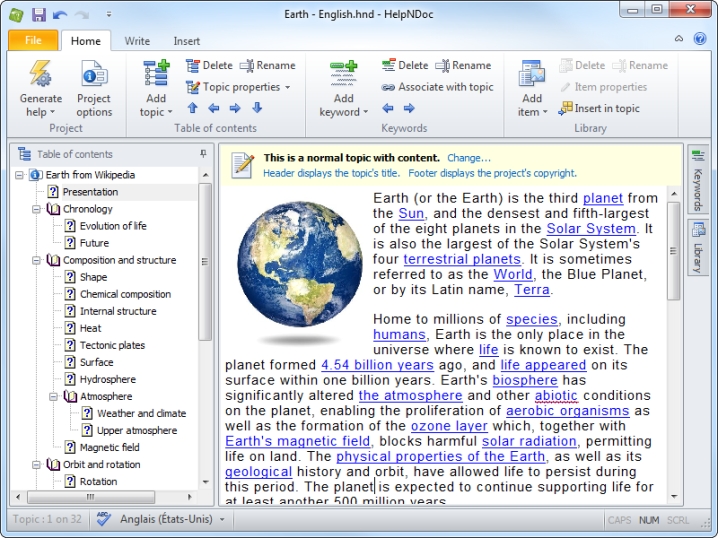Follow the Solar System hyperlink

point(591,229)
